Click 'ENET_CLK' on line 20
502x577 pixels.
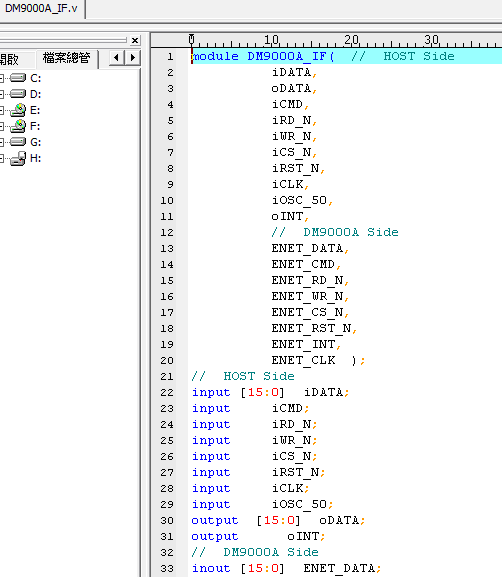pos(304,361)
